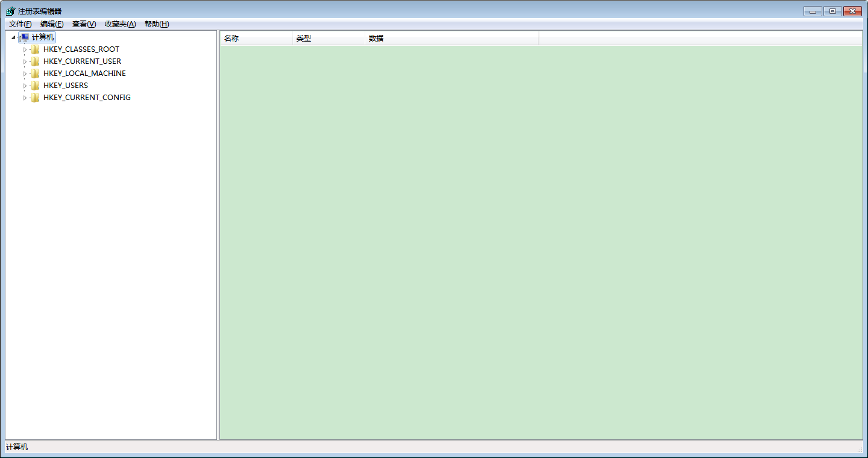Click the HKEY_USERS folder icon
The height and width of the screenshot is (458, 868).
pyautogui.click(x=35, y=86)
